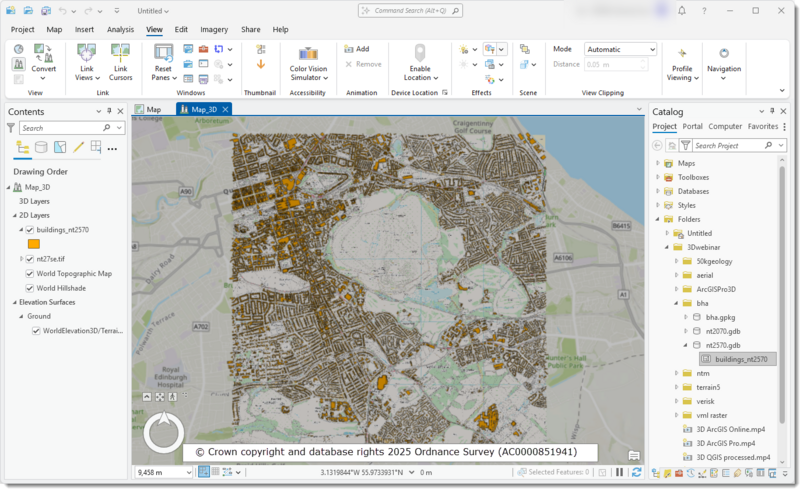Collapse the nt2570.gdb node
Viewport: 800px width, 489px height.
(x=686, y=345)
